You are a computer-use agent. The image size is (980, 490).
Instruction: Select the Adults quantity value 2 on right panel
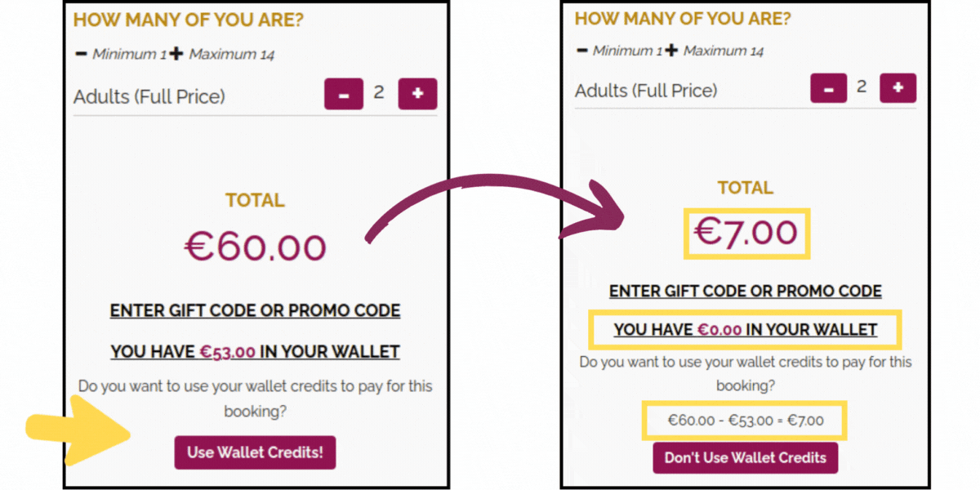pyautogui.click(x=862, y=86)
